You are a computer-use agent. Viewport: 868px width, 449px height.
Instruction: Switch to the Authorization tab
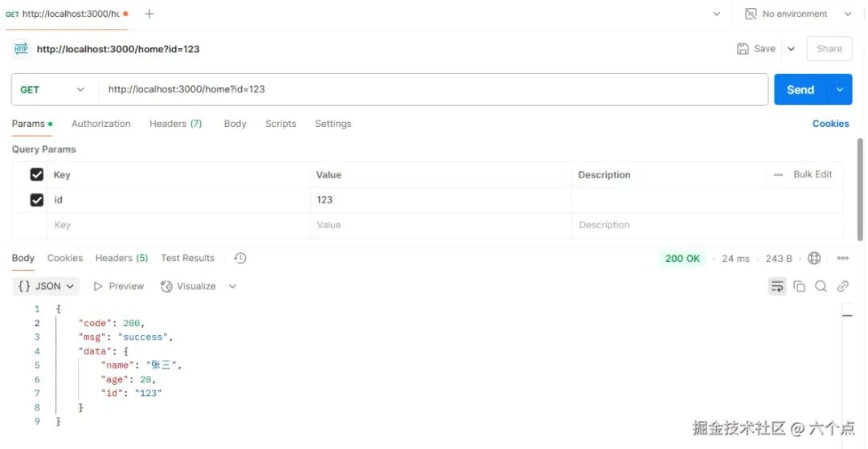101,124
